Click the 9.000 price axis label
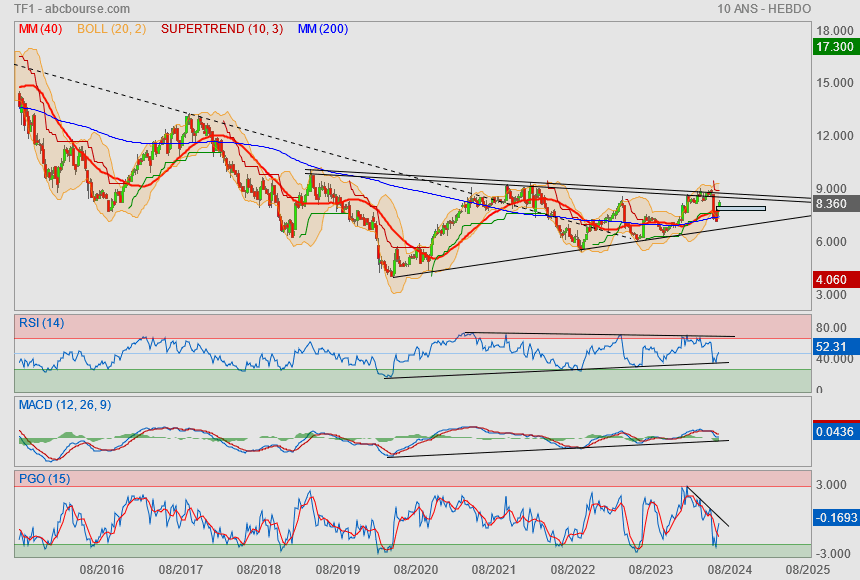860x580 pixels. 835,189
